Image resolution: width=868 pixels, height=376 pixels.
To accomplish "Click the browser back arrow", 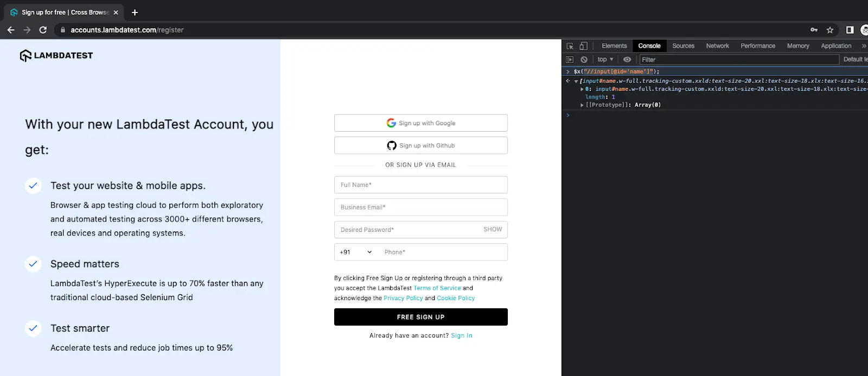I will 11,30.
